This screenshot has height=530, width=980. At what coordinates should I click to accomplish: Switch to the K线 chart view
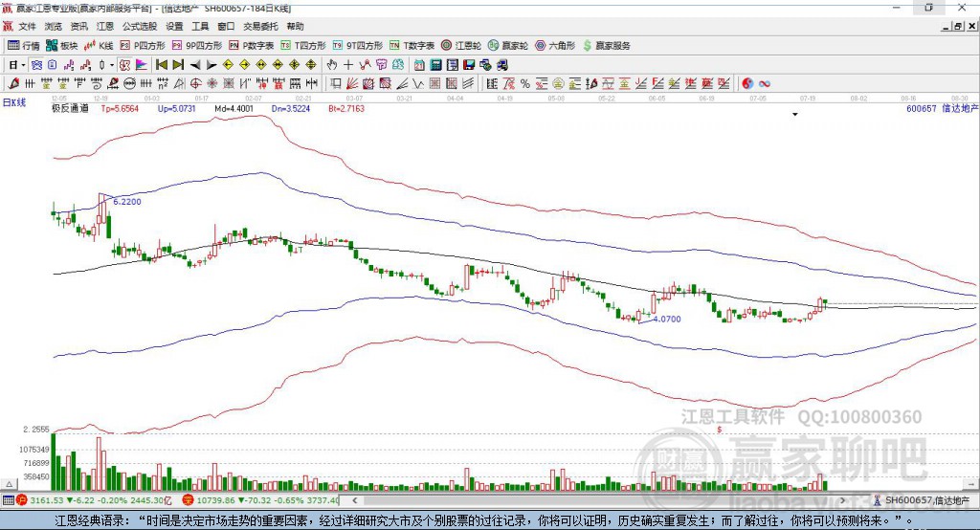click(x=99, y=46)
